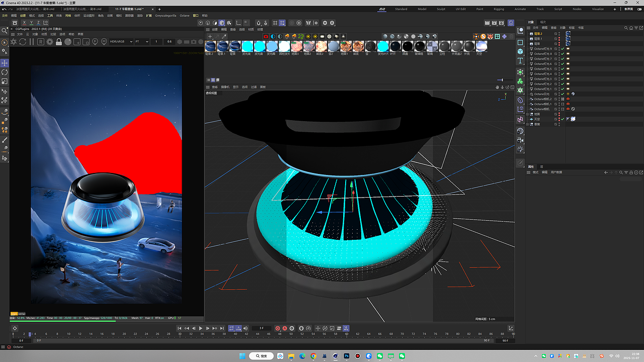Add an Octane daylight from the Live Viewer toolbar
644x362 pixels.
[x=308, y=36]
